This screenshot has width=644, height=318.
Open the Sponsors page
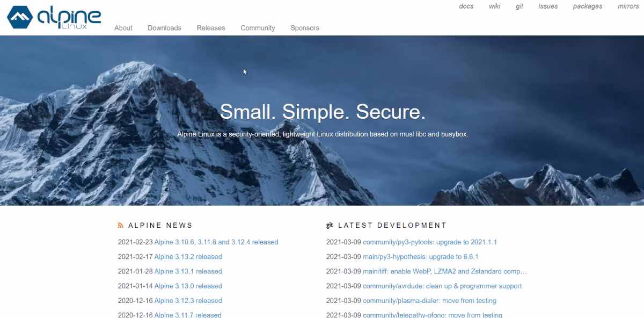pos(305,28)
